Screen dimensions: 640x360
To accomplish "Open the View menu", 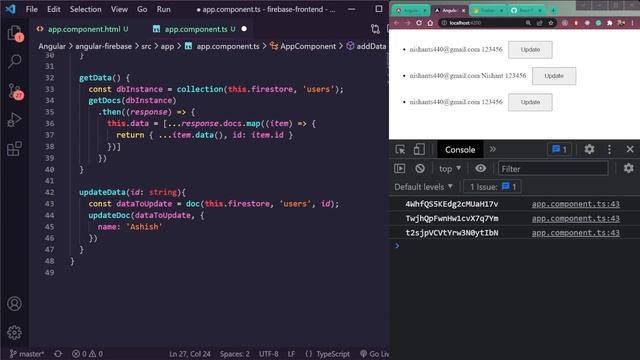I will [119, 9].
